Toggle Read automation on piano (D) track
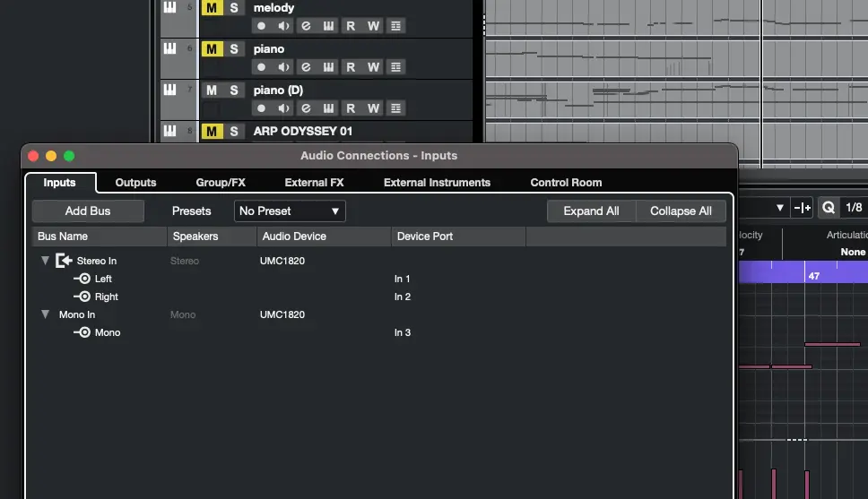The height and width of the screenshot is (499, 868). pos(351,108)
